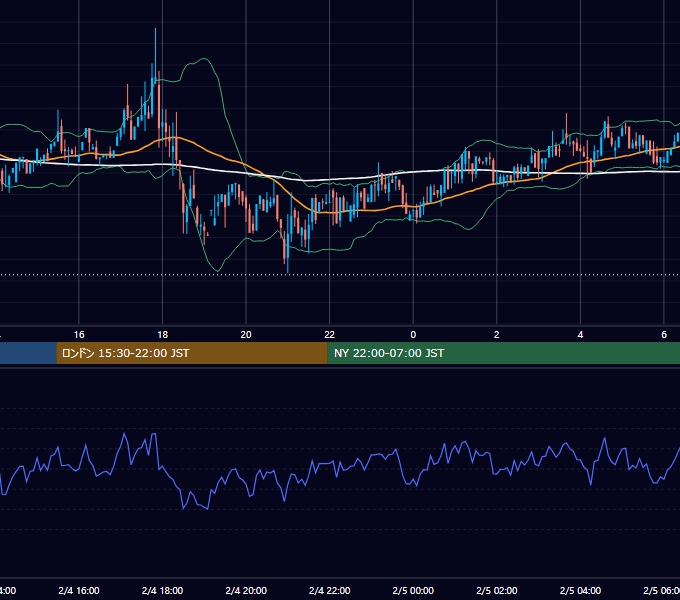Click the 18 hour label on upper axis
This screenshot has width=680, height=600.
pyautogui.click(x=162, y=335)
